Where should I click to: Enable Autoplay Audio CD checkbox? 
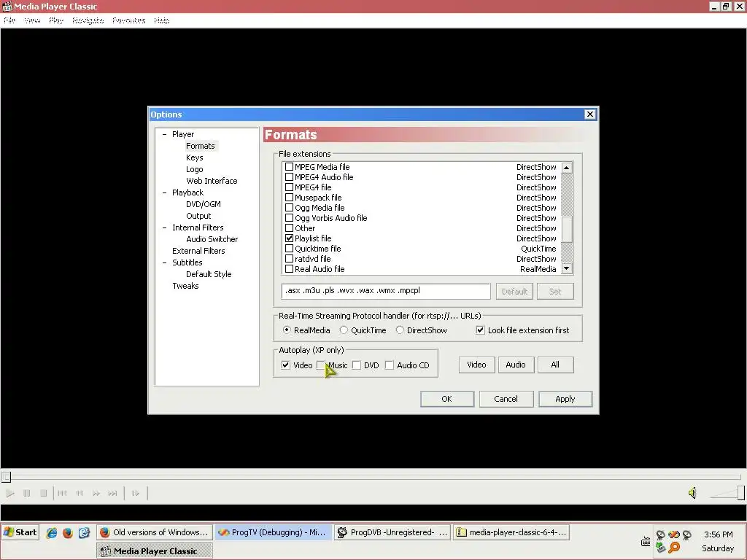(x=390, y=365)
